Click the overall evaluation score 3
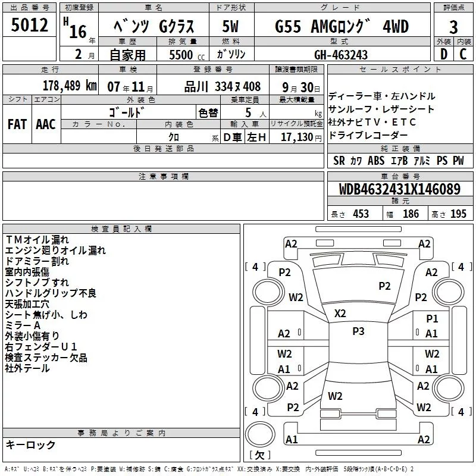Viewport: 476px width, 476px height. pos(453,27)
